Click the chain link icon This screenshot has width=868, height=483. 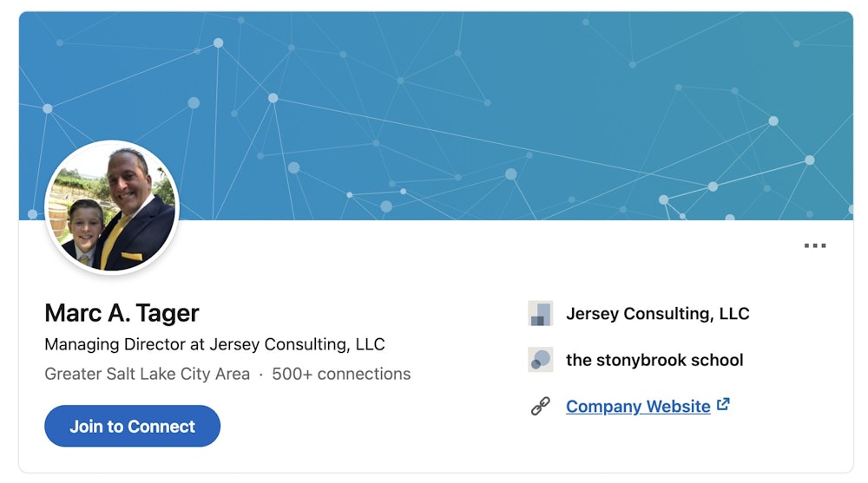coord(541,406)
